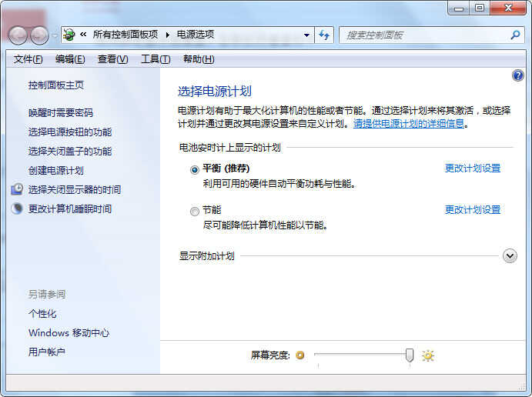The height and width of the screenshot is (397, 532).
Task: Open the address bar history dropdown arrow
Action: (306, 35)
